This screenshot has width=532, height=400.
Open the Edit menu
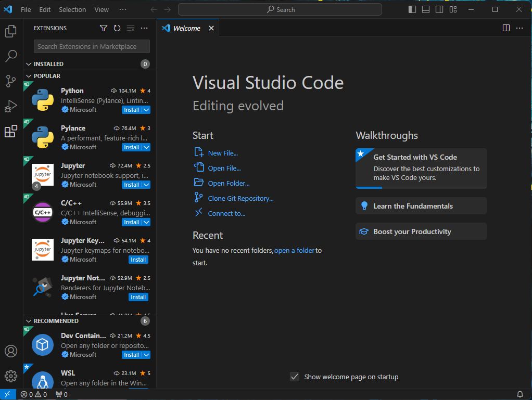pos(45,9)
